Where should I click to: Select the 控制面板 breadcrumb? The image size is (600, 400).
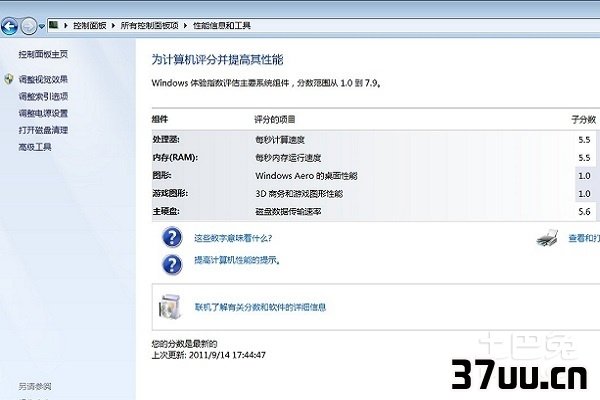90,26
